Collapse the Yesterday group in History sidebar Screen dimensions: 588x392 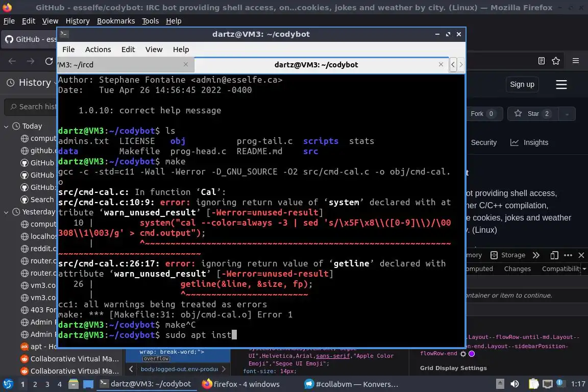click(6, 212)
